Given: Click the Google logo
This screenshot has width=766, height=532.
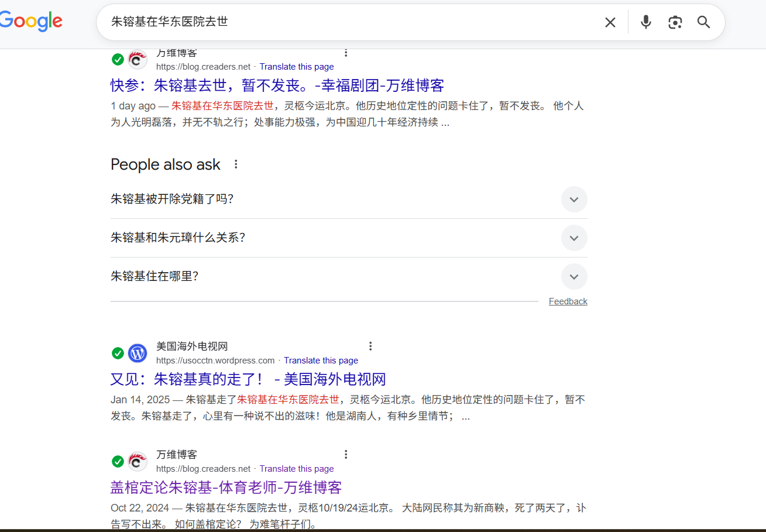Looking at the screenshot, I should coord(32,22).
